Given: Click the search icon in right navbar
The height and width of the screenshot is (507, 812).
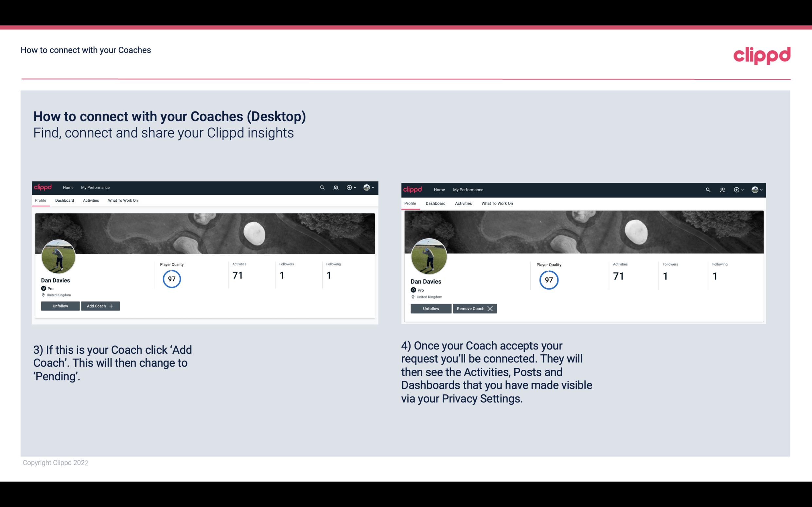Looking at the screenshot, I should pos(708,189).
